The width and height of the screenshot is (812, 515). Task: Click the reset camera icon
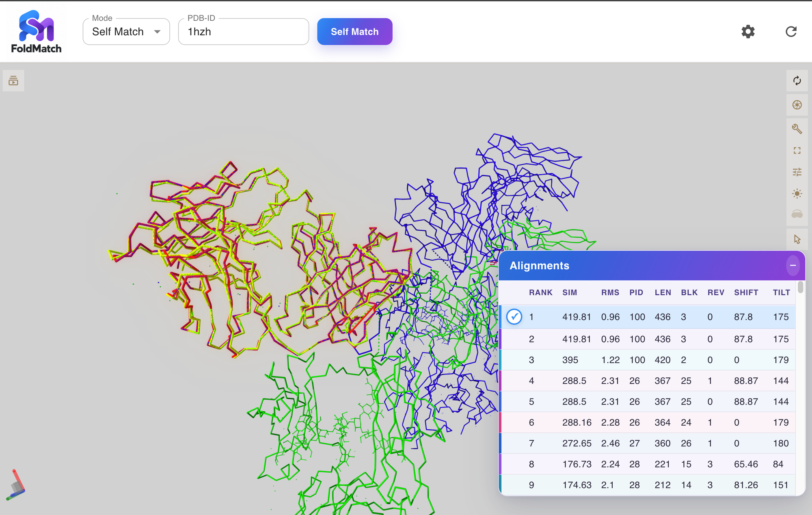797,81
